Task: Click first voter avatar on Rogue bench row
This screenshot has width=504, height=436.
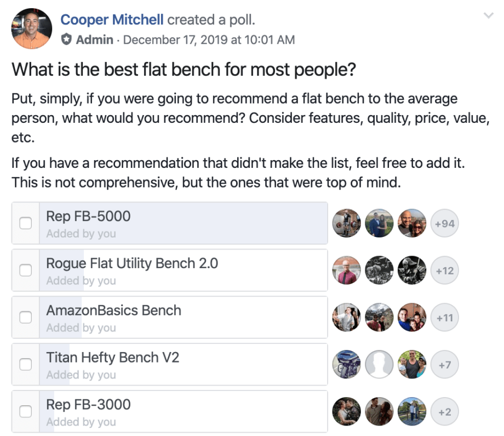Action: point(346,270)
